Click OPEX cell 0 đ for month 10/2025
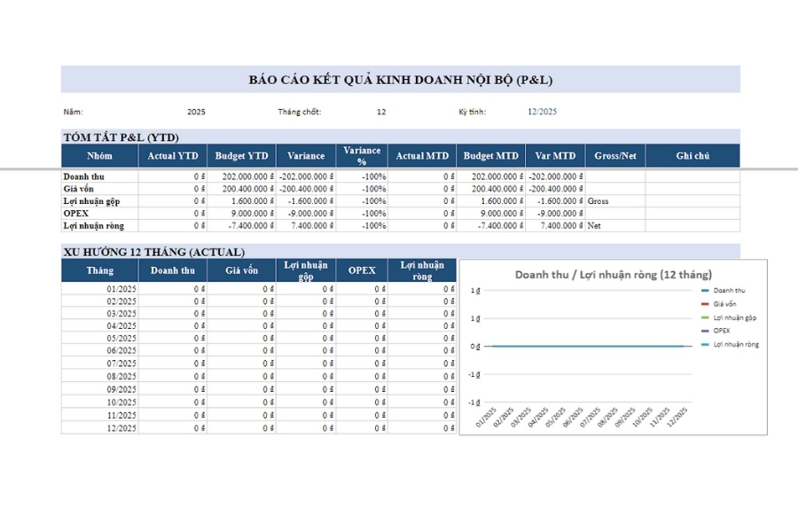Image resolution: width=798 pixels, height=532 pixels. point(362,403)
